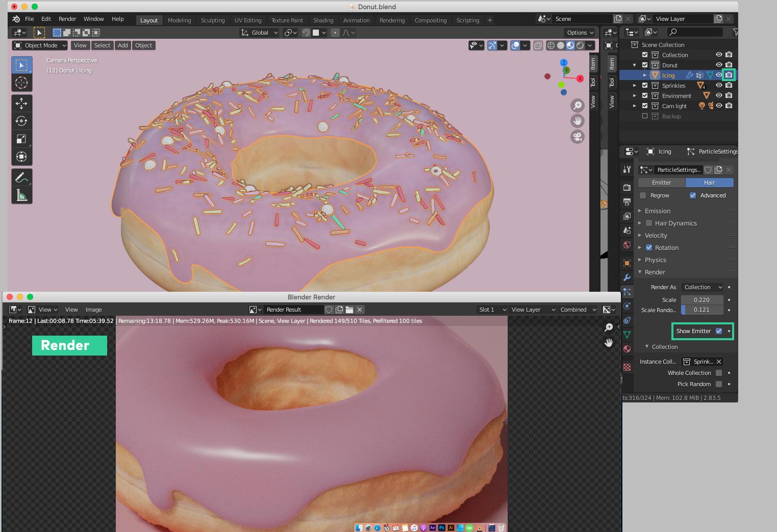
Task: Switch to the Sculpting workspace tab
Action: (x=213, y=20)
